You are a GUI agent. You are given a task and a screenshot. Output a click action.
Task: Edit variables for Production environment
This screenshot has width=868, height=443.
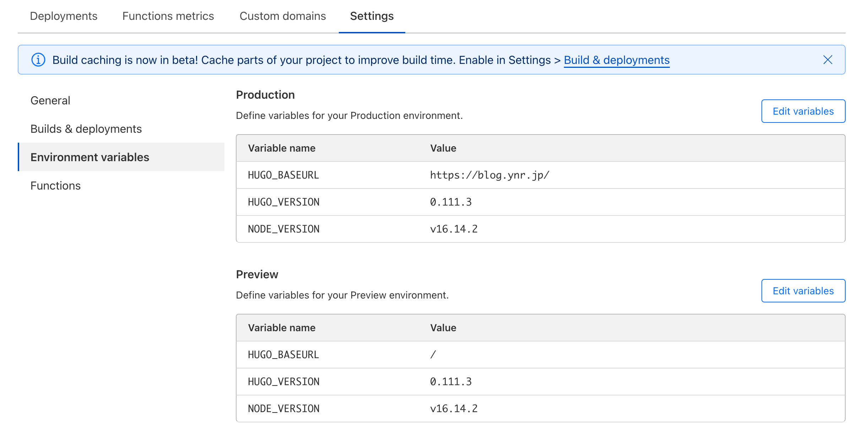[803, 111]
